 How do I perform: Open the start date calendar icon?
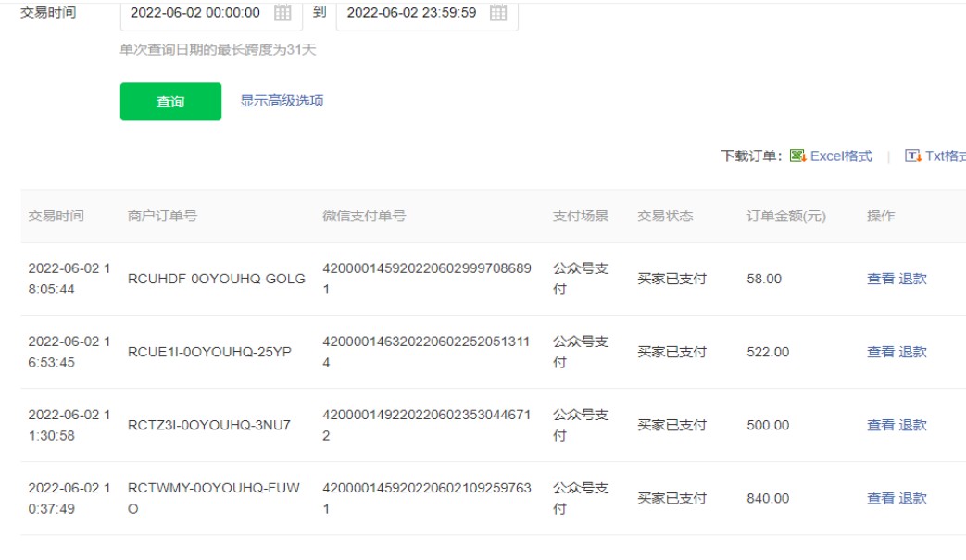pos(283,13)
